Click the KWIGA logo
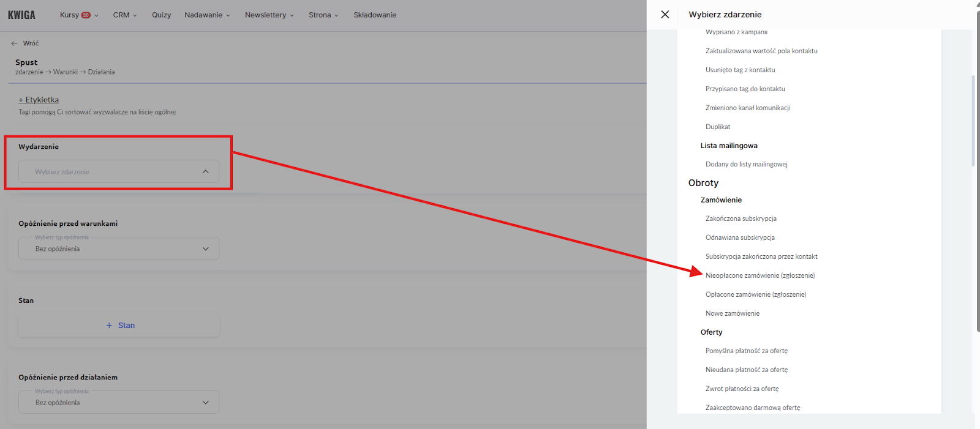Viewport: 980px width, 429px height. tap(21, 15)
